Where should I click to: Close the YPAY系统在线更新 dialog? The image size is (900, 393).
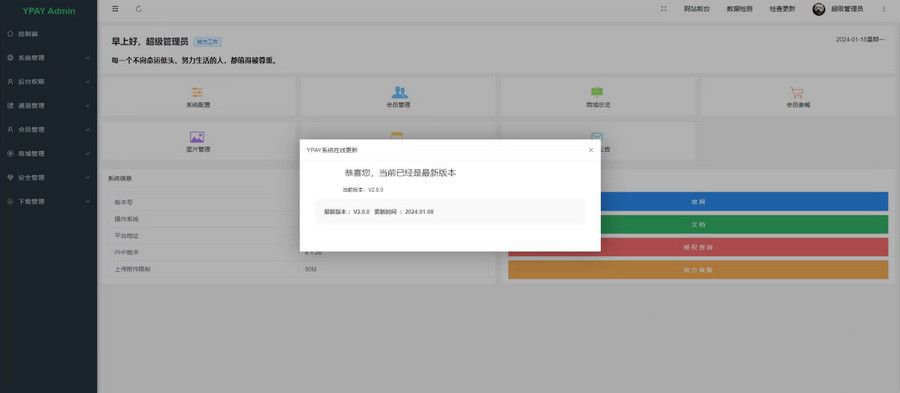click(591, 150)
